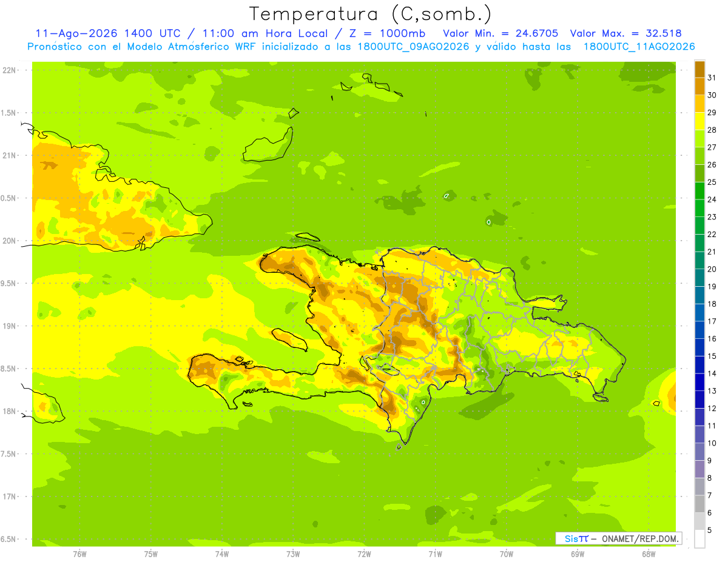The image size is (728, 562).
Task: Click the legend value "25"
Action: 712,182
